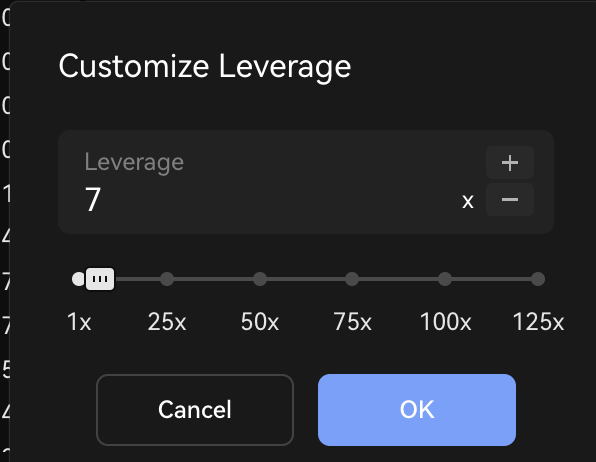The width and height of the screenshot is (596, 462).
Task: Select the 75x slider marker dot
Action: (x=352, y=279)
